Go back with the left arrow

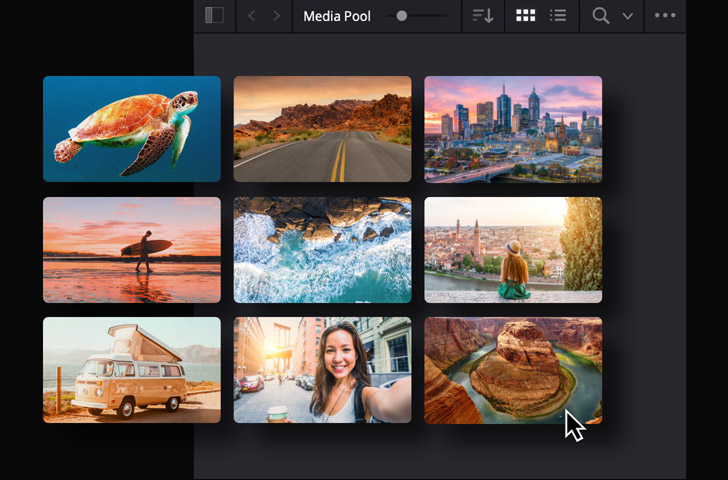252,16
